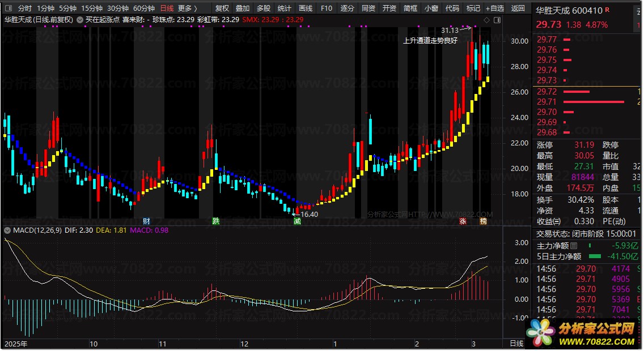644x351 pixels.
Task: Click the 榜 event marker on chart
Action: tap(483, 221)
